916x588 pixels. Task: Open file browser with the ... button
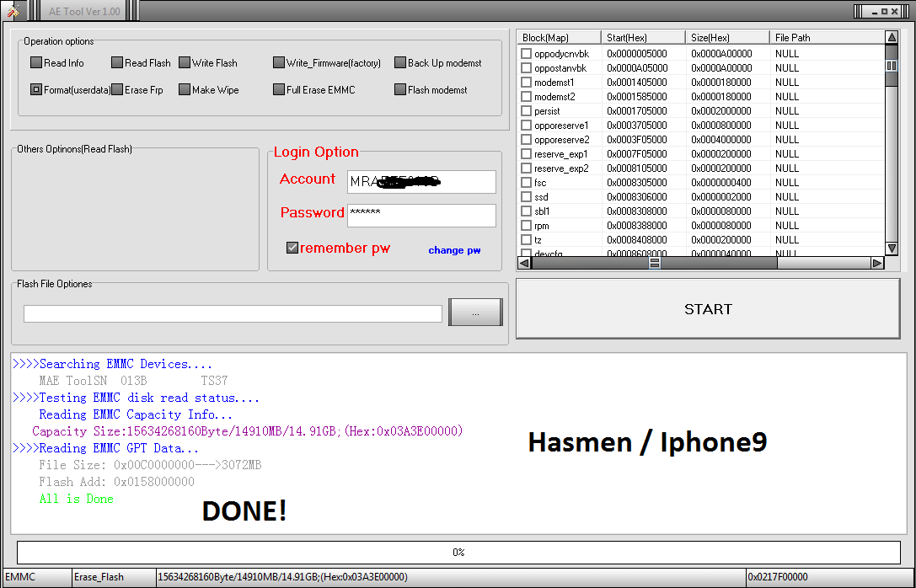click(x=475, y=313)
